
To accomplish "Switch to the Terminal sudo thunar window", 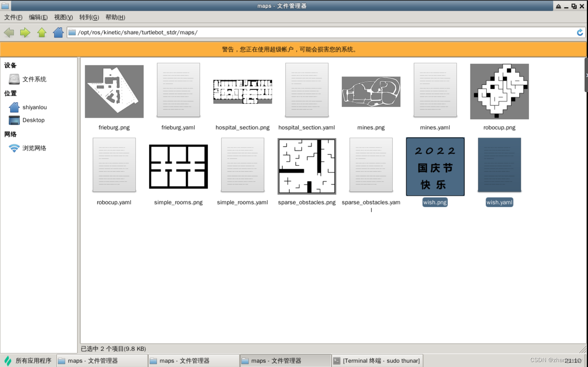I will (x=377, y=361).
